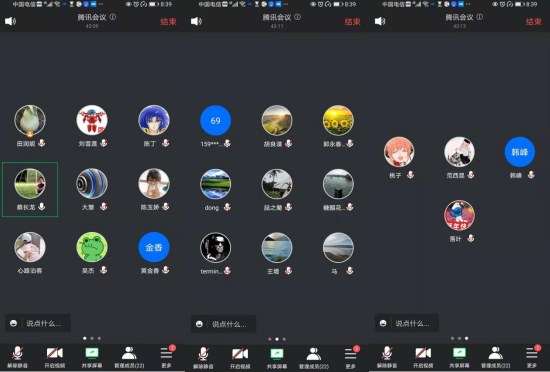Unmute using the 解除静音 button in the leftmost screen
550x372 pixels.
17,357
